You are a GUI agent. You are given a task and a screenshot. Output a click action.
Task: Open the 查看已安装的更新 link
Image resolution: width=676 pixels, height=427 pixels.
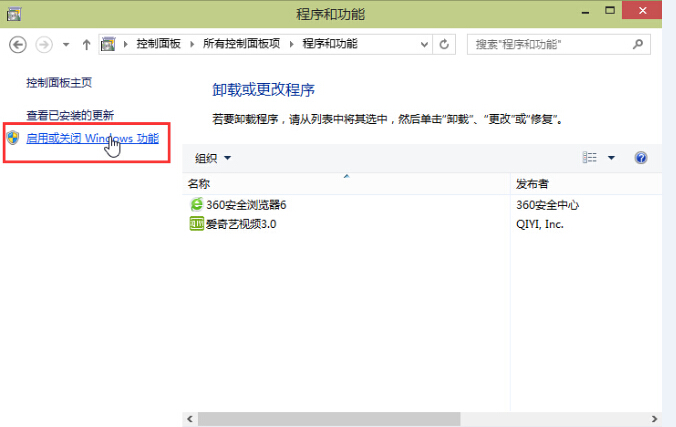[70, 116]
